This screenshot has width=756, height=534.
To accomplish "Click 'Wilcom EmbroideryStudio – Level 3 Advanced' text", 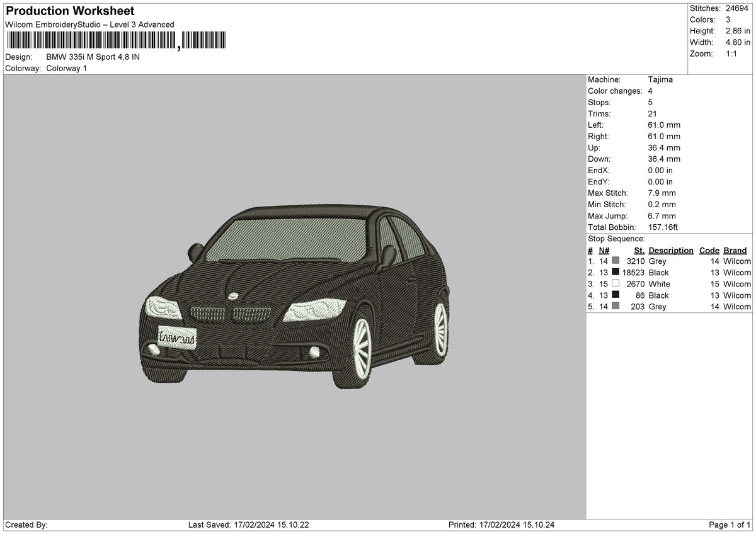I will [x=89, y=25].
